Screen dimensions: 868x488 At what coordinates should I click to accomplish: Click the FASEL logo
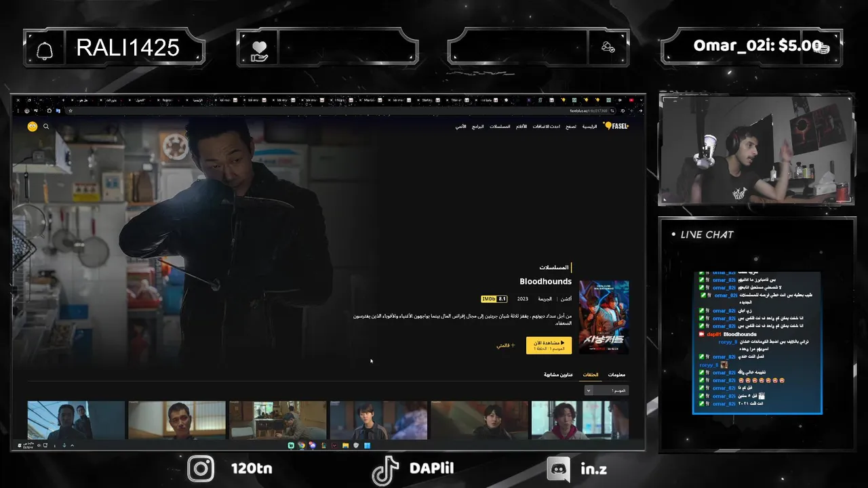coord(616,126)
